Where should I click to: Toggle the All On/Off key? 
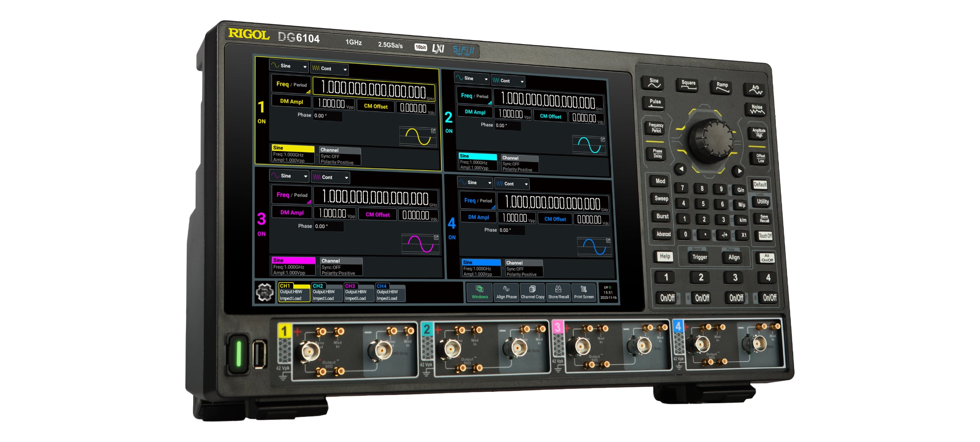pos(767,258)
